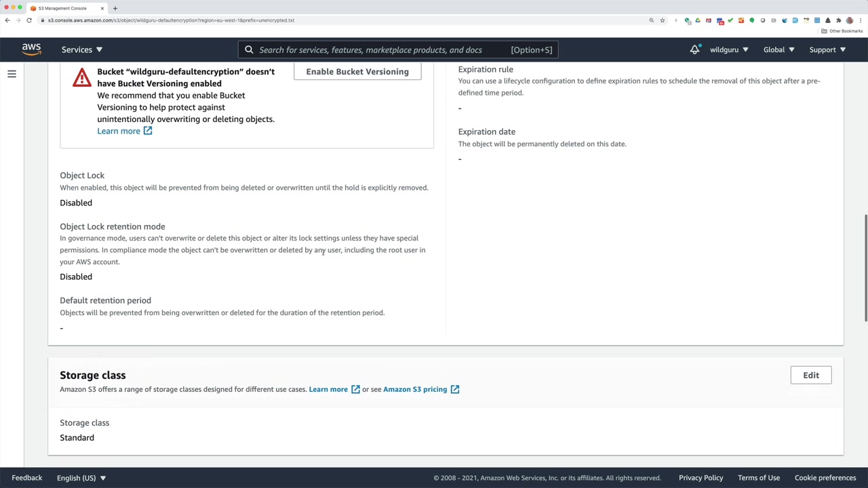
Task: Open a new browser tab with plus icon
Action: tap(115, 8)
